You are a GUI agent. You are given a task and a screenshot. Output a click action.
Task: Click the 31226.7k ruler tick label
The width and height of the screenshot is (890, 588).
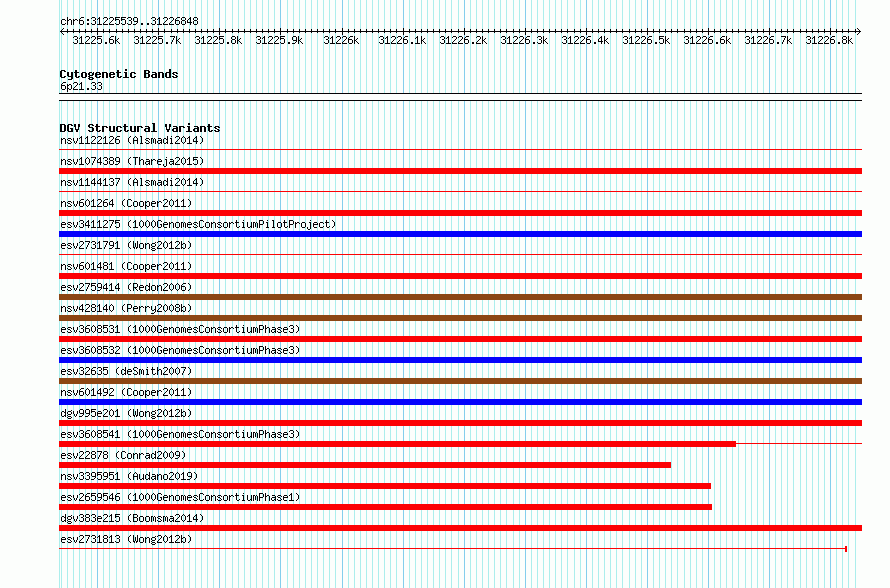click(x=768, y=40)
